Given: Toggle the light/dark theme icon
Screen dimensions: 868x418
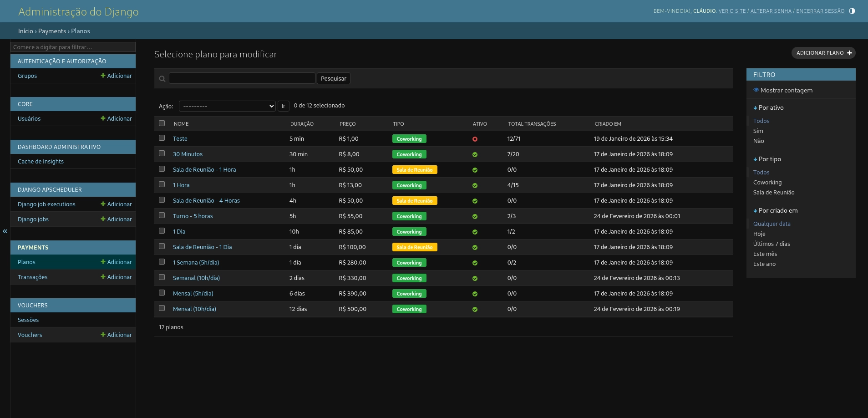Looking at the screenshot, I should (x=852, y=11).
